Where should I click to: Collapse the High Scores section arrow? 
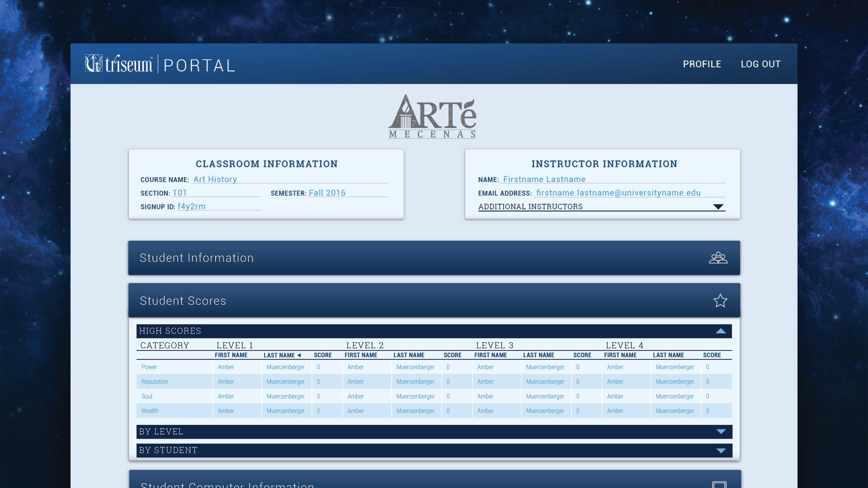720,331
